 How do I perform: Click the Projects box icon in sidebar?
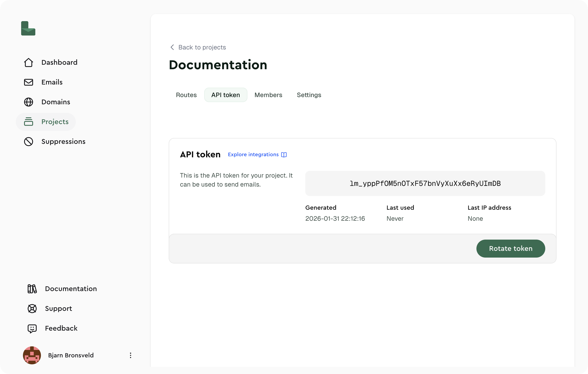tap(29, 122)
